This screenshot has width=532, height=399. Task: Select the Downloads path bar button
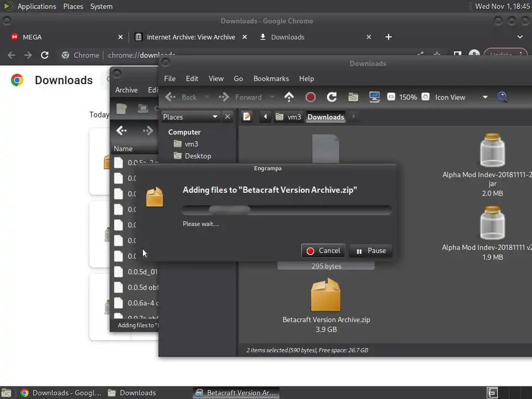(x=326, y=117)
